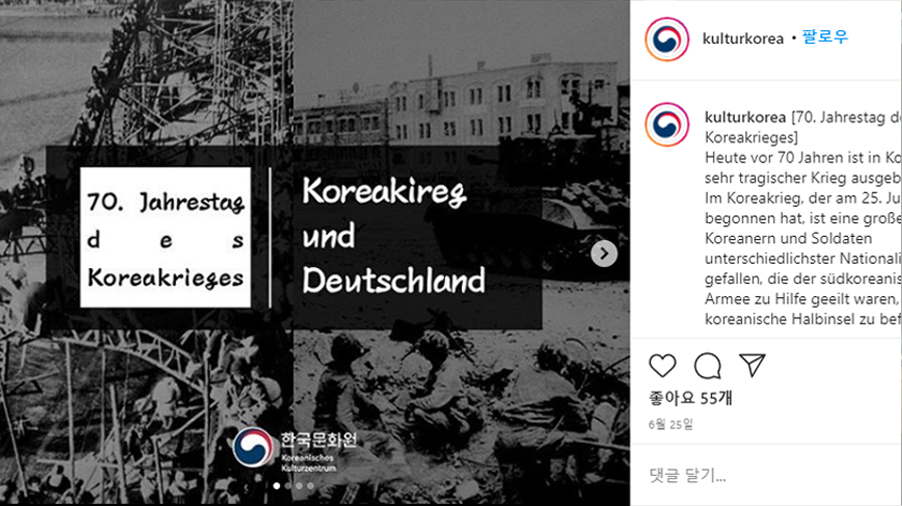View the 좋아요 55개 likes list
The height and width of the screenshot is (506, 902).
pyautogui.click(x=690, y=398)
